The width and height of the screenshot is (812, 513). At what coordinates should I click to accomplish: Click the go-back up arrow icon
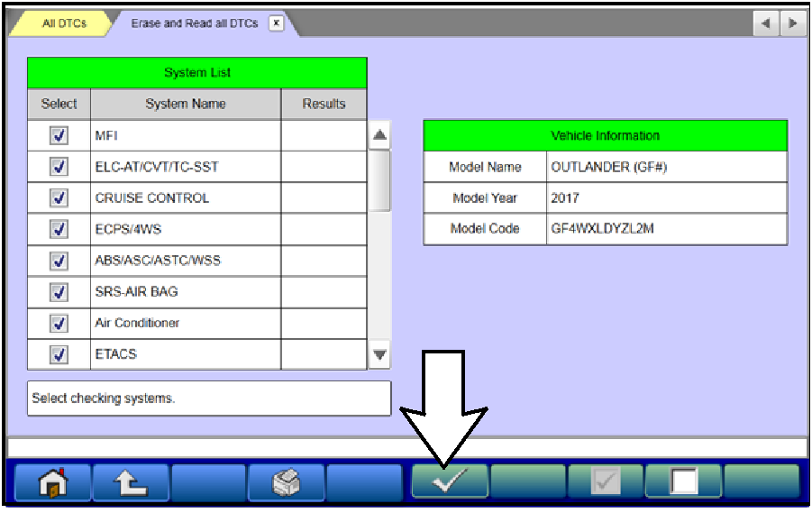130,482
